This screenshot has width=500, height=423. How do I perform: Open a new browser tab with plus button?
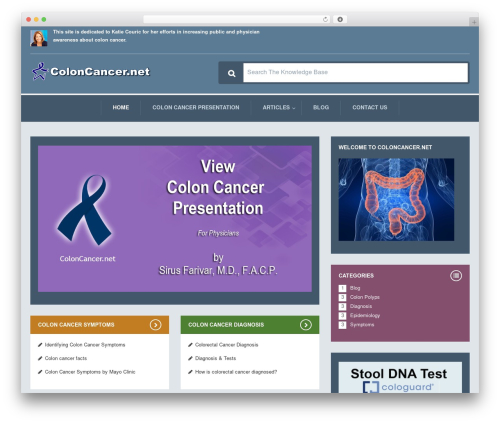click(474, 22)
